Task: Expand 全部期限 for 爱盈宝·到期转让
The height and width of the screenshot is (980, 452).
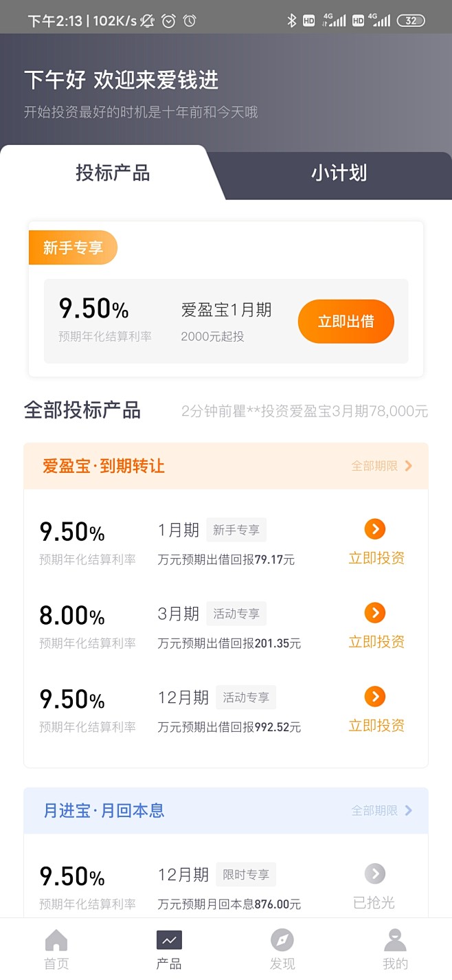Action: 382,466
